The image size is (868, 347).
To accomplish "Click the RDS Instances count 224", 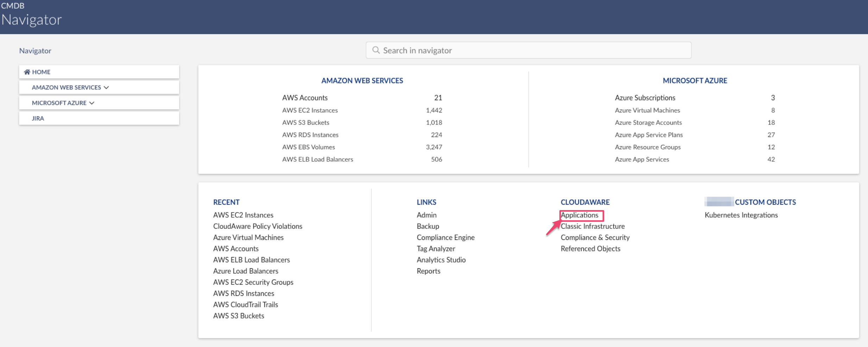I will [436, 135].
